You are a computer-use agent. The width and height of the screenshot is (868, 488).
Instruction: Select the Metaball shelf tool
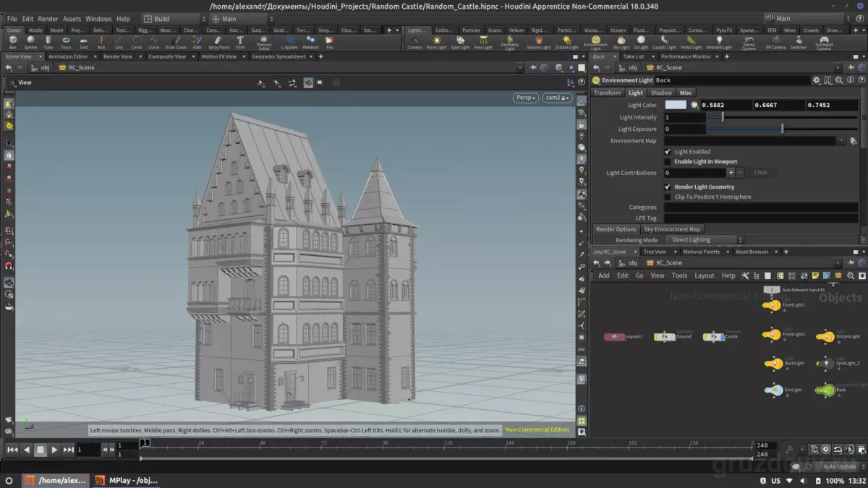(310, 42)
